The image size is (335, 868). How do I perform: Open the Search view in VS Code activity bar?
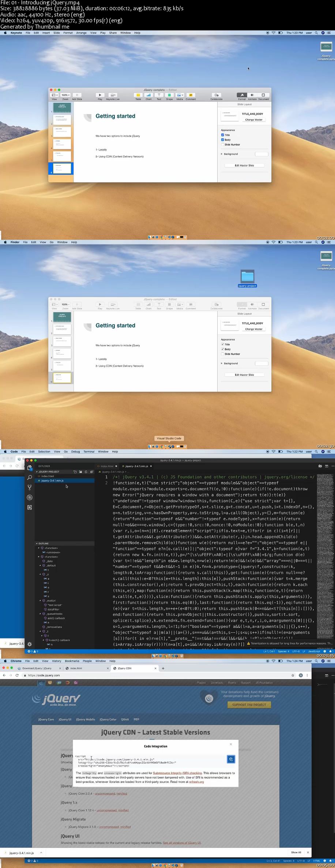click(x=30, y=478)
